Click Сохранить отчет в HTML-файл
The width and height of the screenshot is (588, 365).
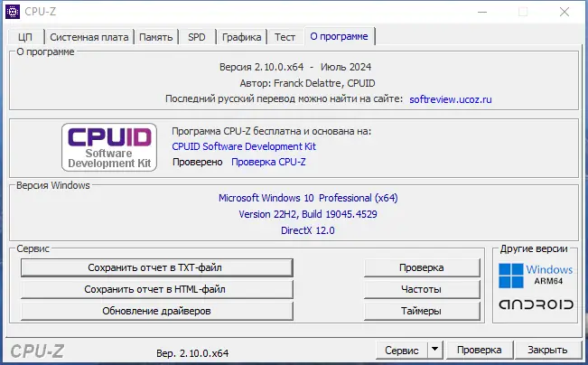[x=157, y=289]
